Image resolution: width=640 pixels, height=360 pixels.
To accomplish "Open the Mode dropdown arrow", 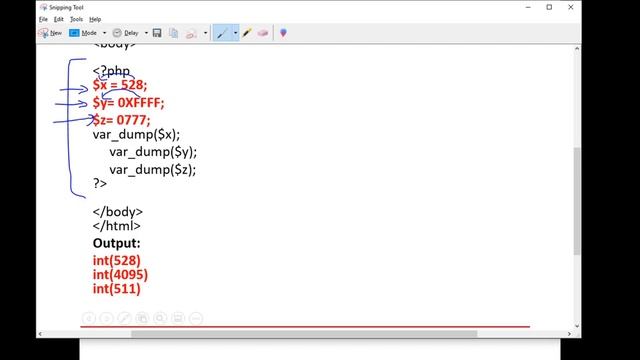I will pos(104,33).
